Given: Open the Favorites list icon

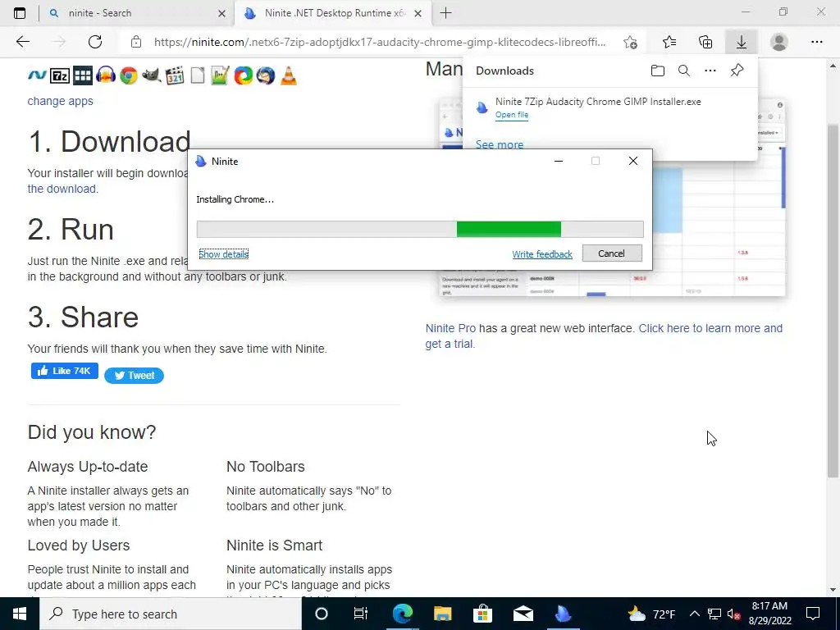Looking at the screenshot, I should tap(669, 42).
